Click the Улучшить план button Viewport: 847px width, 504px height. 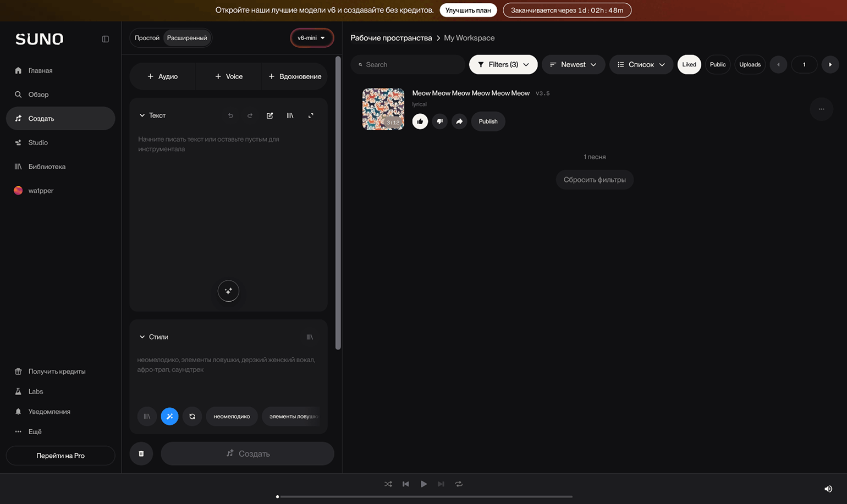tap(468, 10)
